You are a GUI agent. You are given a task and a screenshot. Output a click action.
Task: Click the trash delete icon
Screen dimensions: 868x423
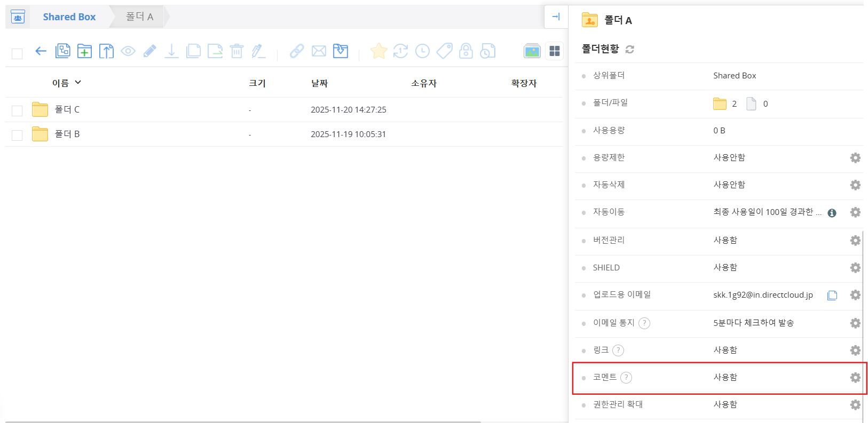pyautogui.click(x=236, y=51)
